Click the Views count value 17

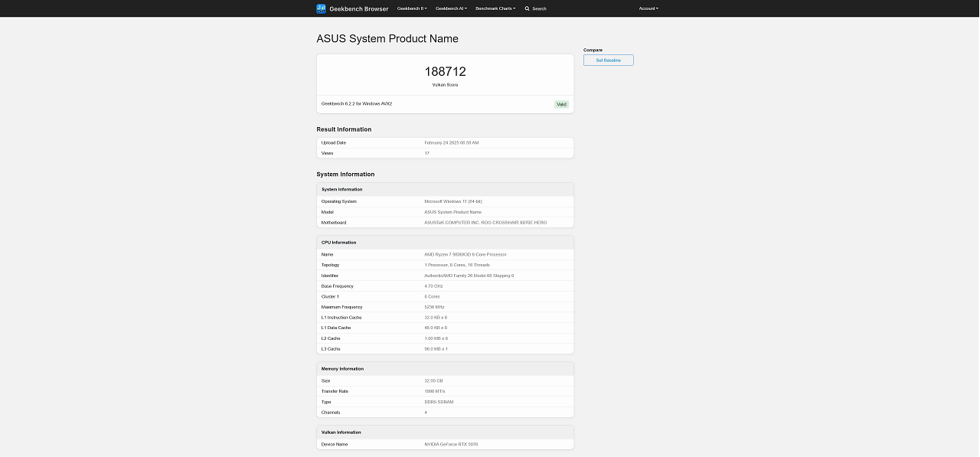point(427,153)
